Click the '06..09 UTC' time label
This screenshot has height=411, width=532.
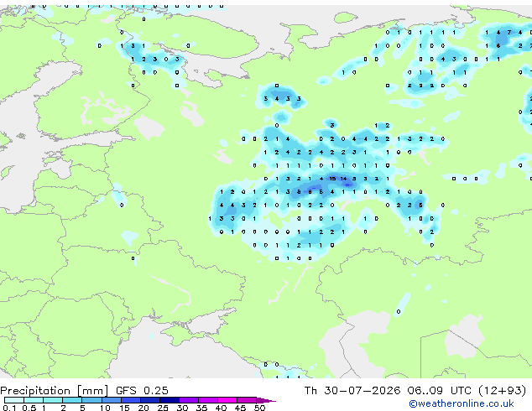coord(440,390)
